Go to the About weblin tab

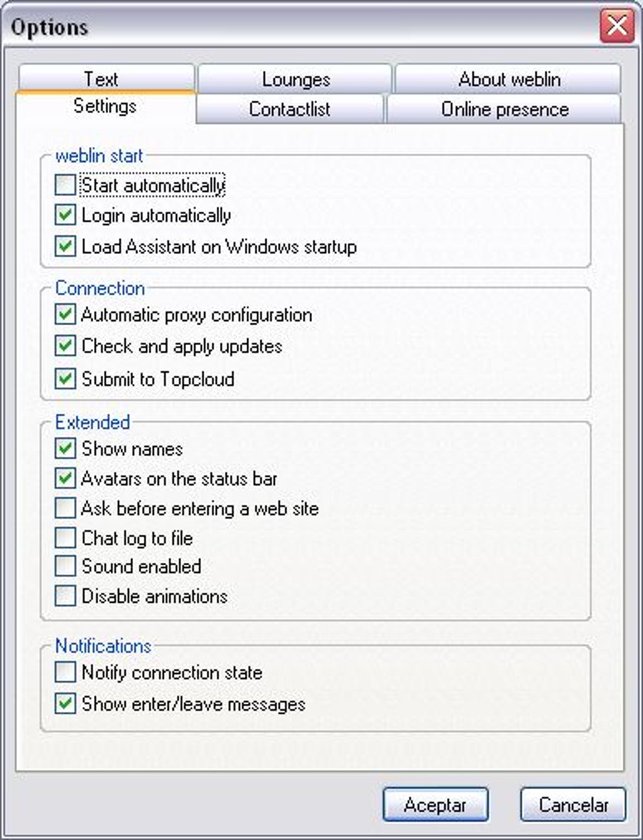coord(508,79)
